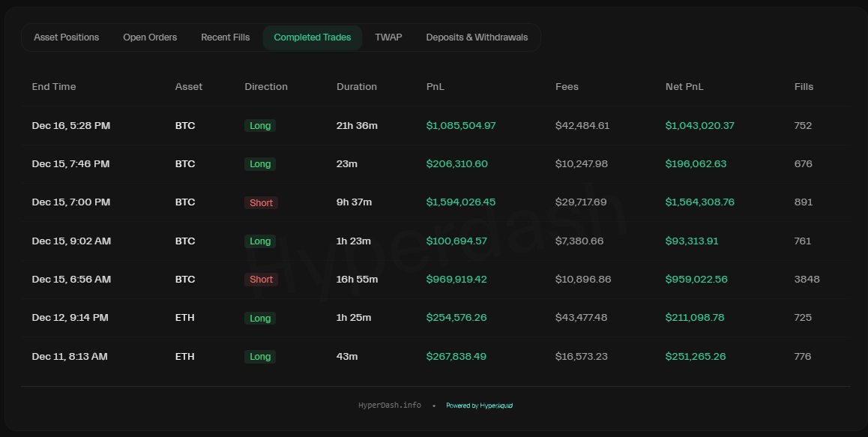Screen dimensions: 868x437
Task: Click the Duration column header
Action: pos(357,87)
